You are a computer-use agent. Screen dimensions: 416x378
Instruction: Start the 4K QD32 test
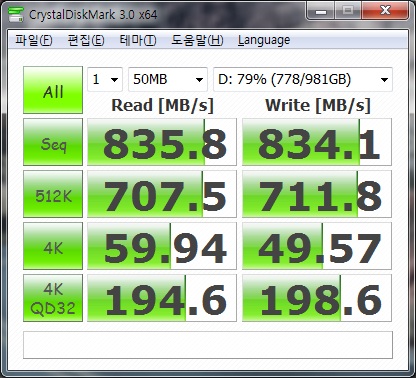pos(53,298)
